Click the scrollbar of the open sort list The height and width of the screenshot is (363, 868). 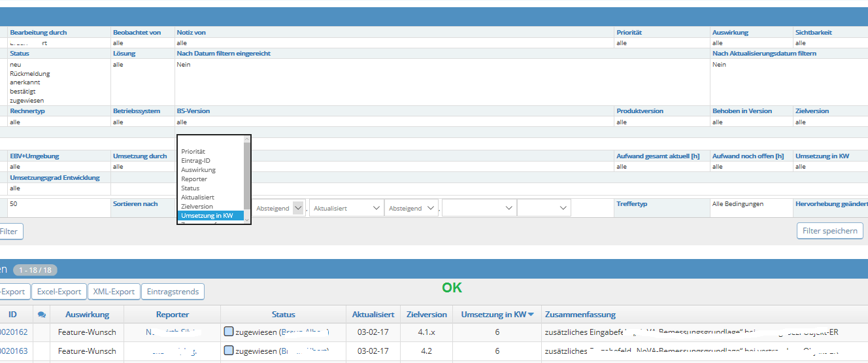(x=247, y=175)
